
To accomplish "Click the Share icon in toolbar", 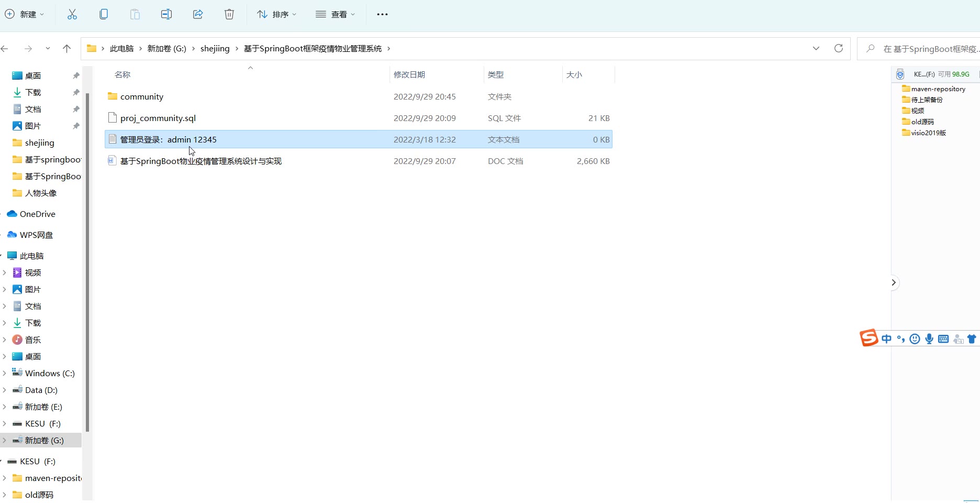I will pos(198,14).
